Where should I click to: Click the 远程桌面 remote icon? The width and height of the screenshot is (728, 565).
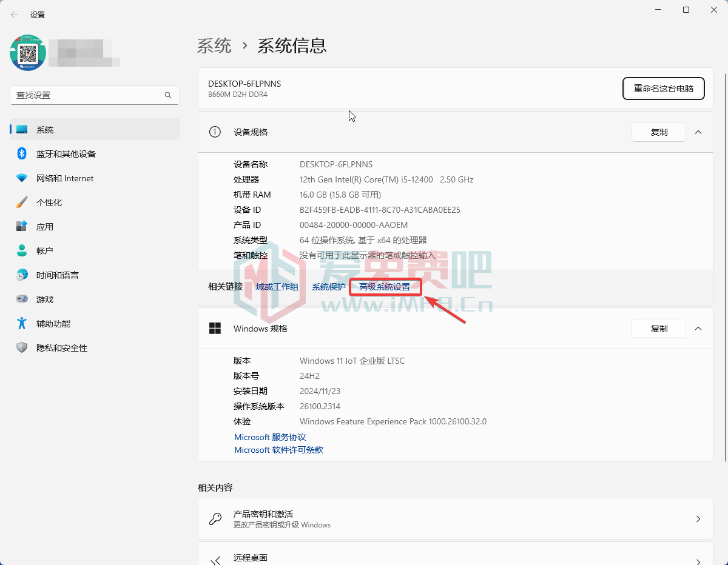coord(215,561)
